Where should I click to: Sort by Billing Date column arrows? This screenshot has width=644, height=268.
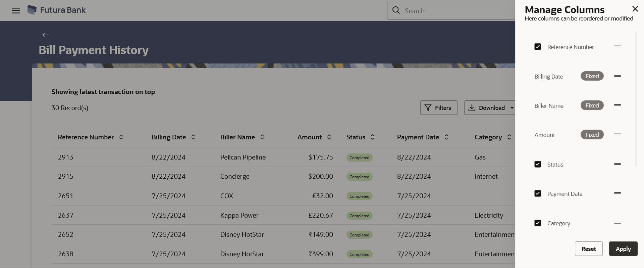click(x=193, y=137)
